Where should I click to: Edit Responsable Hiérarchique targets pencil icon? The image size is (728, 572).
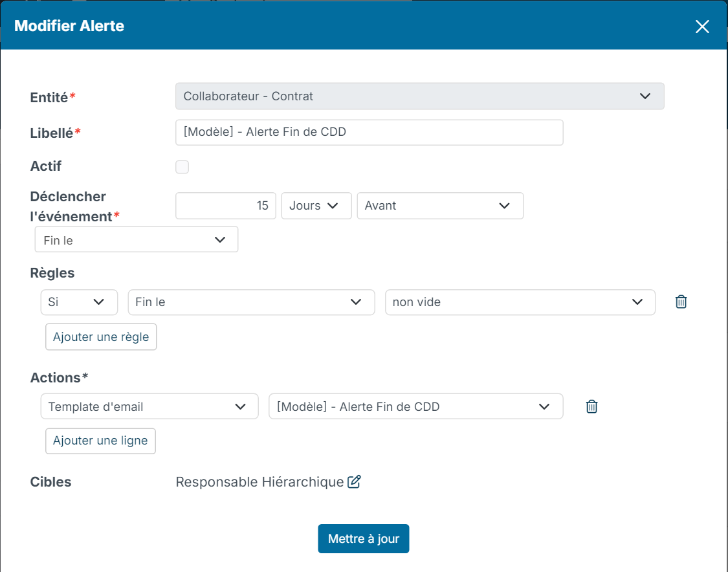tap(354, 481)
